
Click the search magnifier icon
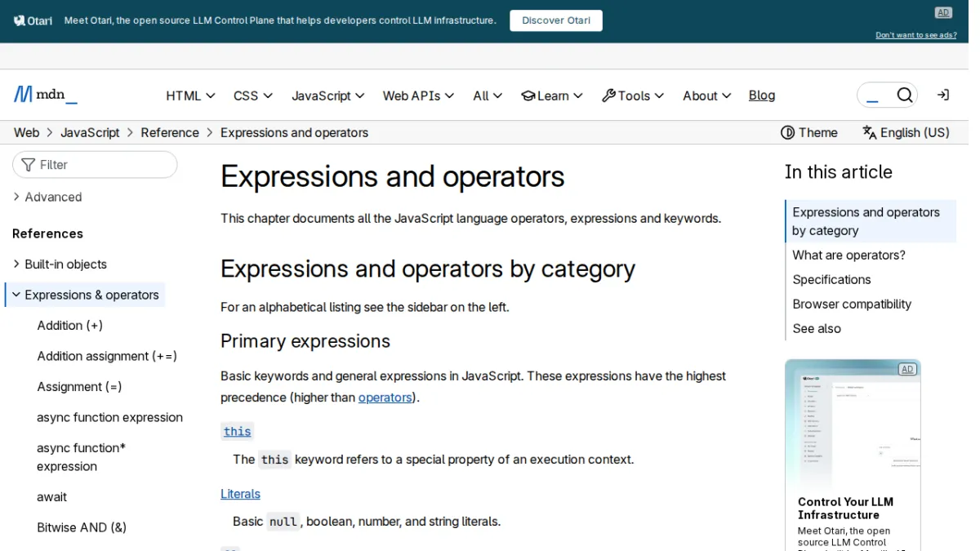pos(904,96)
